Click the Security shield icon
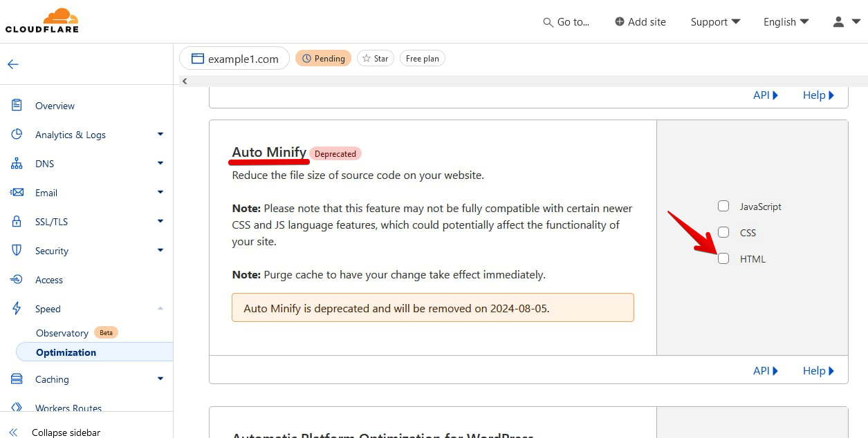 pyautogui.click(x=17, y=251)
